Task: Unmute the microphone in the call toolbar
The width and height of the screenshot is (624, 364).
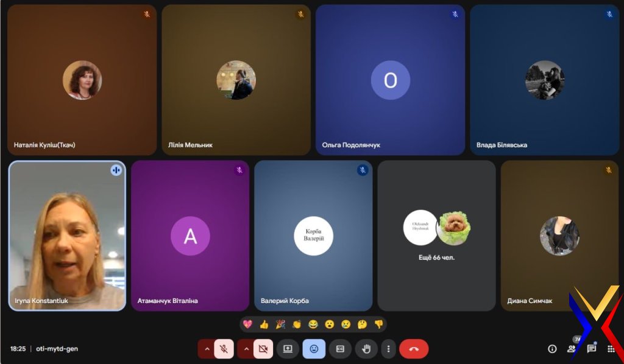Action: click(x=224, y=349)
